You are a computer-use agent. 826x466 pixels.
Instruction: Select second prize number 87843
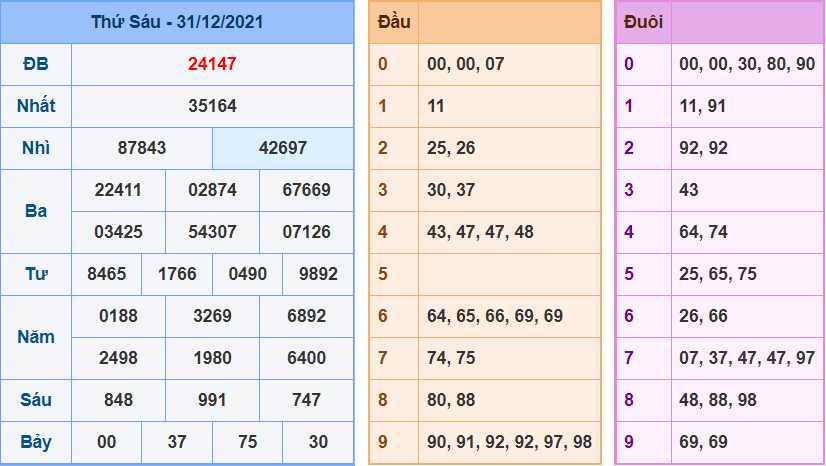coord(142,148)
